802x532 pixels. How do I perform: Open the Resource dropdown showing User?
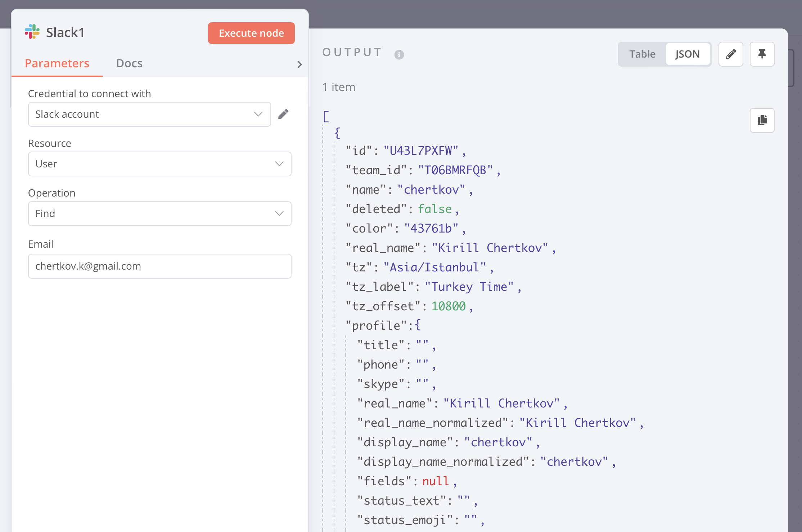pos(159,164)
